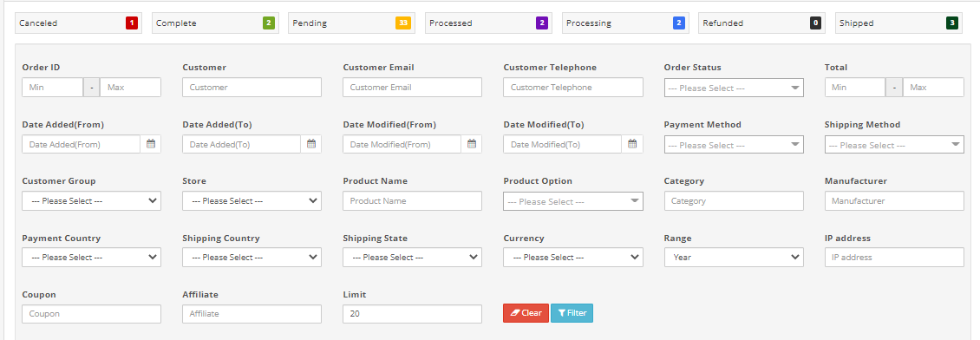Click the dark green Shipped count badge
This screenshot has height=340, width=980.
[952, 23]
